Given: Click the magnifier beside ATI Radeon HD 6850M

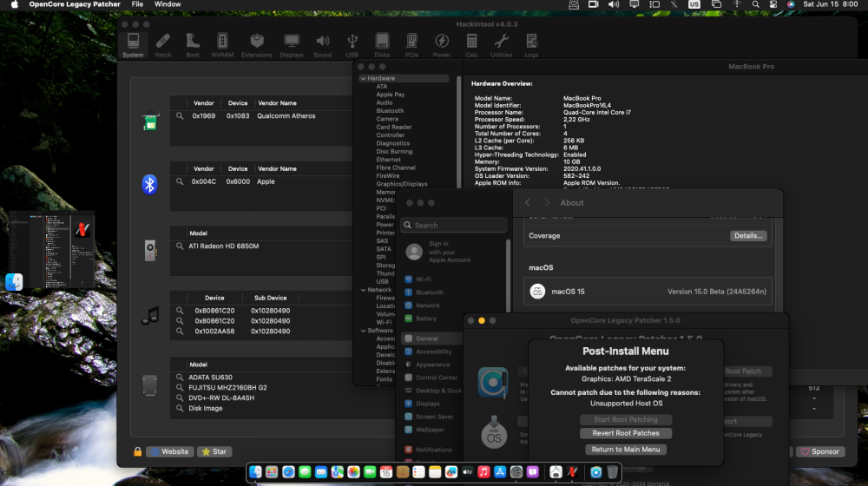Looking at the screenshot, I should pyautogui.click(x=180, y=246).
